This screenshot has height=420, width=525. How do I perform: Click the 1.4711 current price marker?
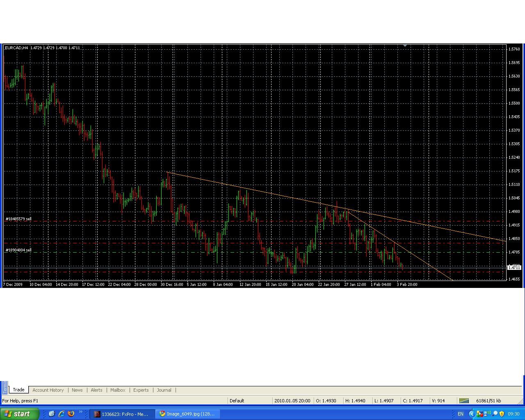coord(514,267)
